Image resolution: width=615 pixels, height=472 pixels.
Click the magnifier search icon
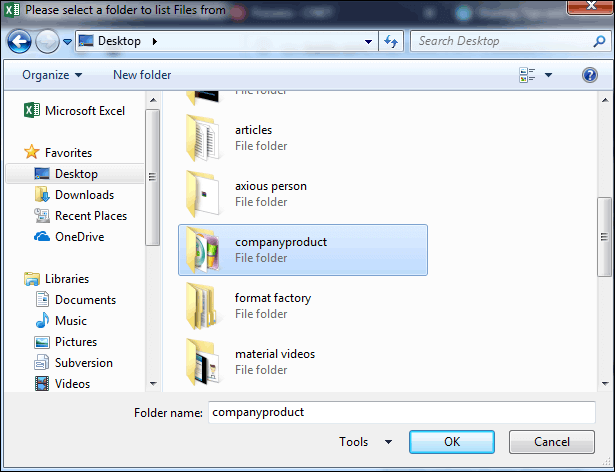point(599,41)
